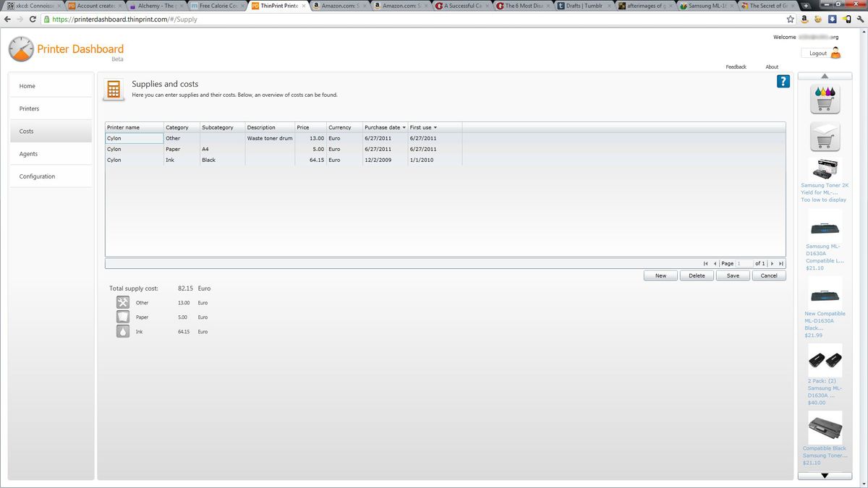
Task: Select the Paper category icon in cost summary
Action: [x=122, y=317]
